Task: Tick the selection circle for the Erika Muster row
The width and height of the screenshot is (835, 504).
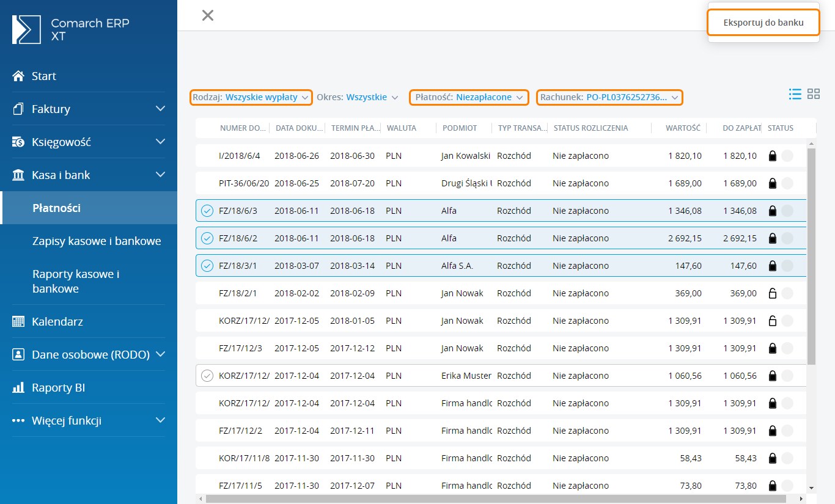Action: click(x=207, y=376)
